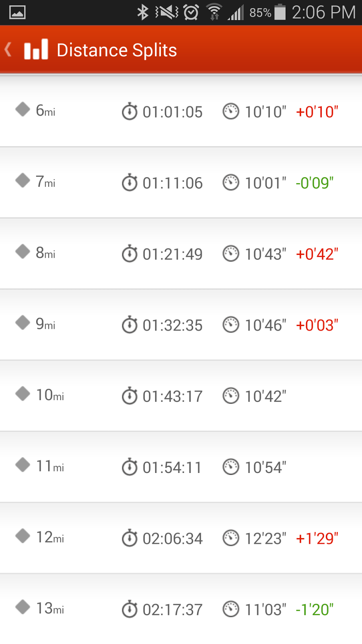The height and width of the screenshot is (644, 362).
Task: Tap the pace gauge icon for 7mi split
Action: pos(231,182)
